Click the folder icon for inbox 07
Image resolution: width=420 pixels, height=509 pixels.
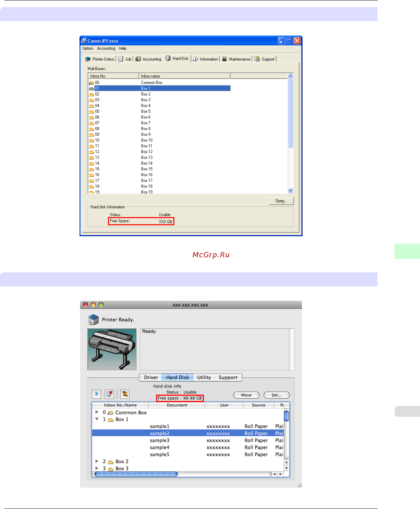[x=91, y=123]
